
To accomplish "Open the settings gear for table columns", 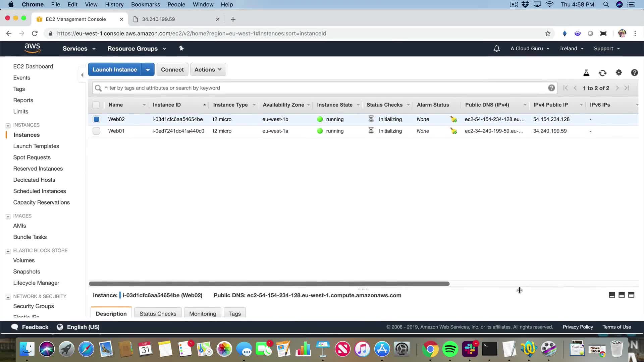I will [x=619, y=72].
